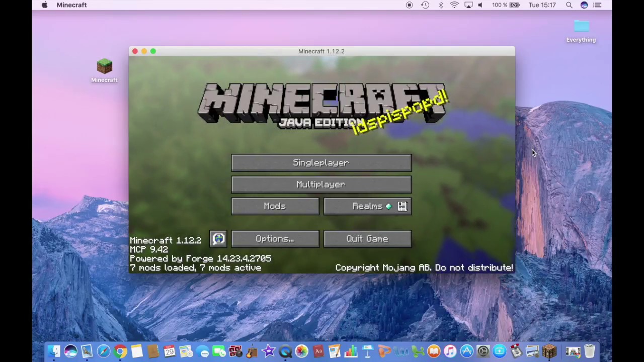Screen dimensions: 644x362
Task: Click the Tue 15:17 clock
Action: (542, 5)
